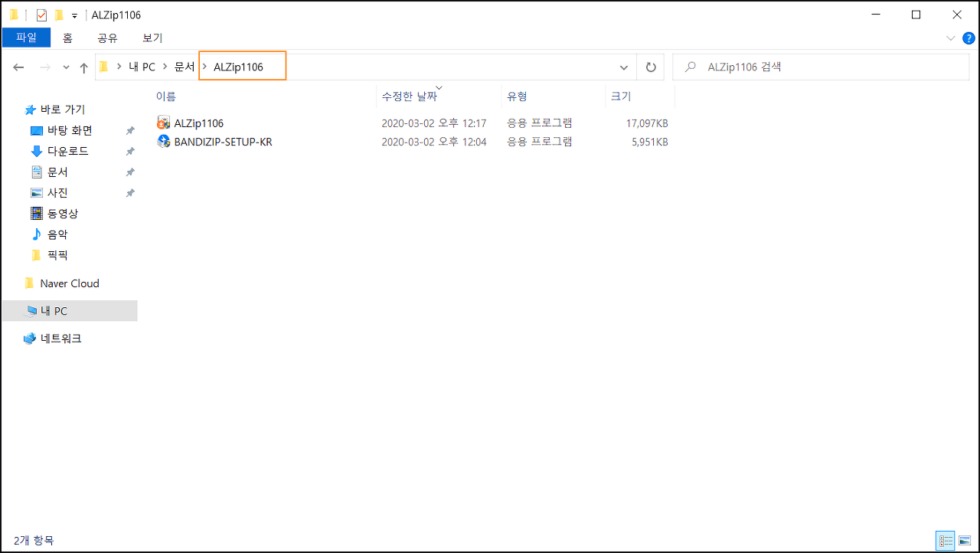
Task: Click properties checkmark icon in title bar
Action: (41, 15)
